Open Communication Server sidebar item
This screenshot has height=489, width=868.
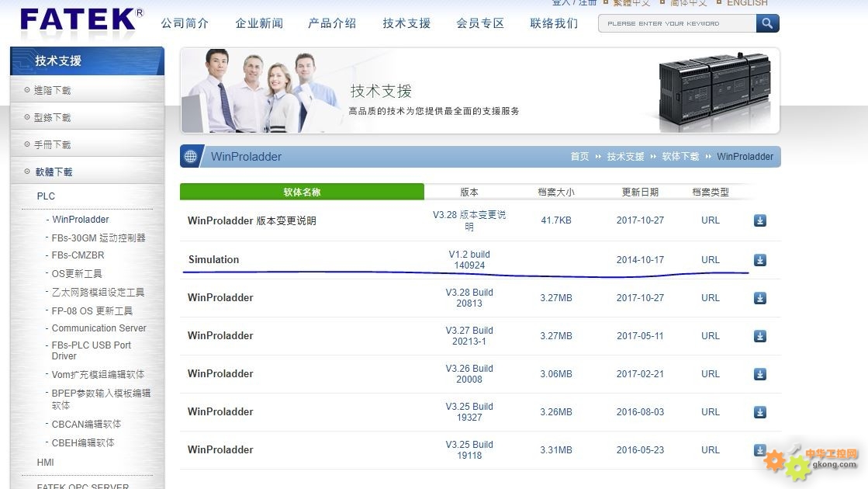99,328
